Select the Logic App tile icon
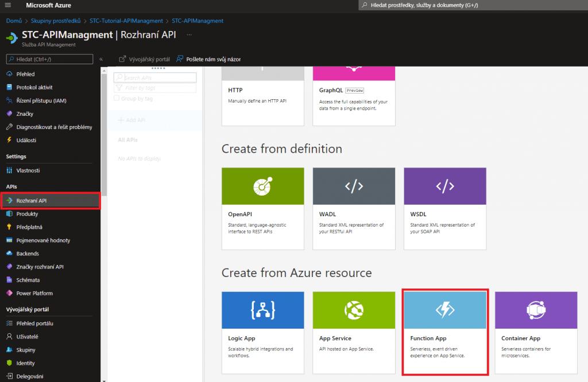This screenshot has height=382, width=588. [x=262, y=310]
